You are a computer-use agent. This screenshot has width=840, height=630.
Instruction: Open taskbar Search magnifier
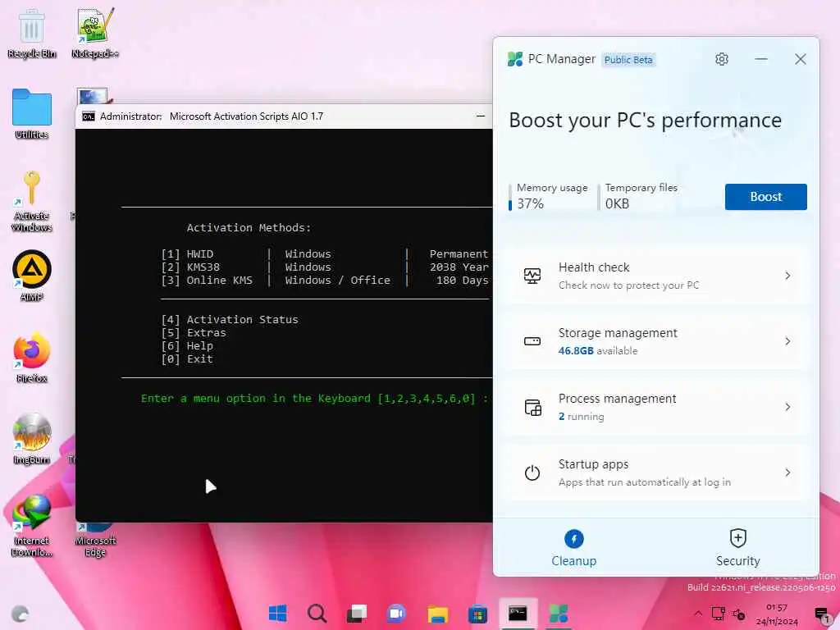tap(317, 614)
